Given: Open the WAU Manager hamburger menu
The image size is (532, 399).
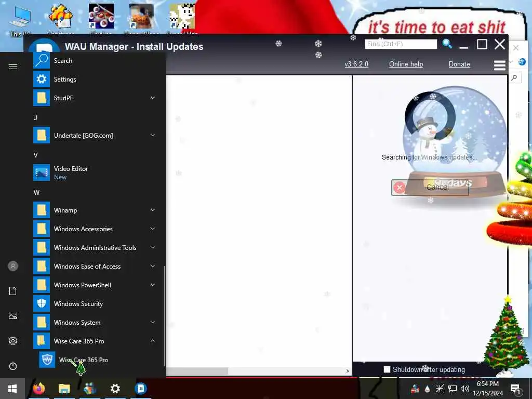Looking at the screenshot, I should tap(499, 65).
